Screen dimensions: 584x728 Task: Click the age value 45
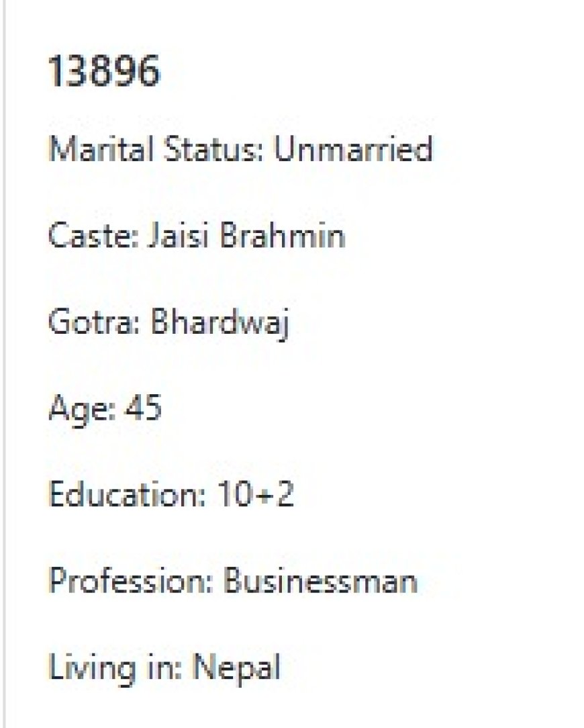tap(141, 408)
